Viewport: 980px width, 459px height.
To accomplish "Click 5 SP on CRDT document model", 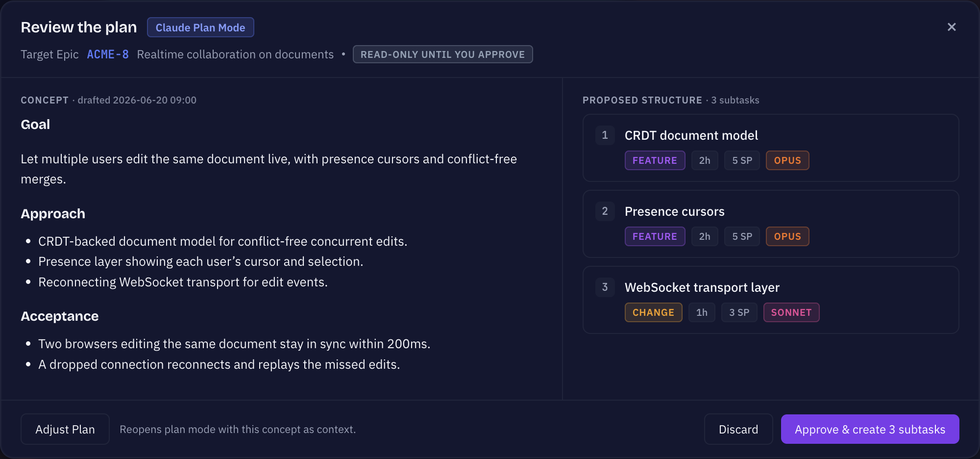I will coord(742,160).
